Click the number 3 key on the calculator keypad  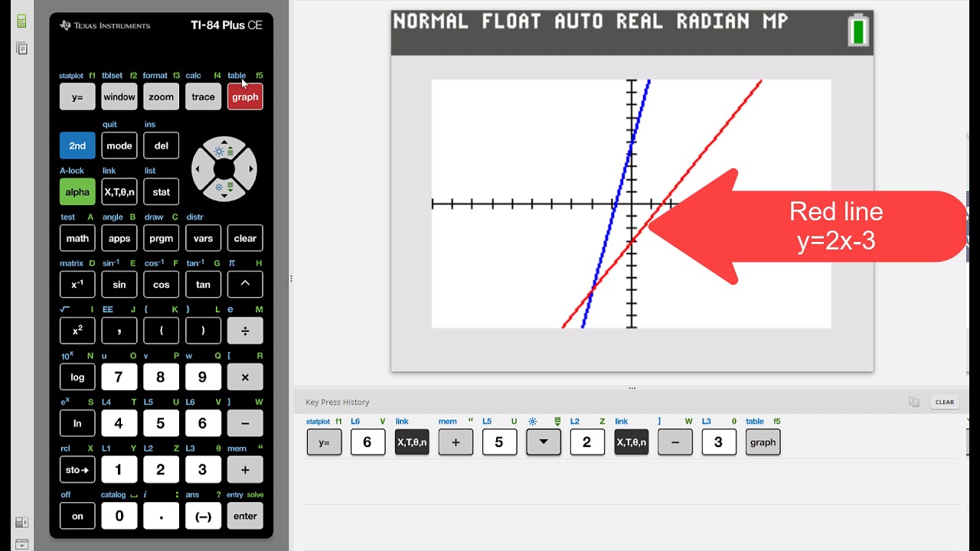click(x=203, y=470)
